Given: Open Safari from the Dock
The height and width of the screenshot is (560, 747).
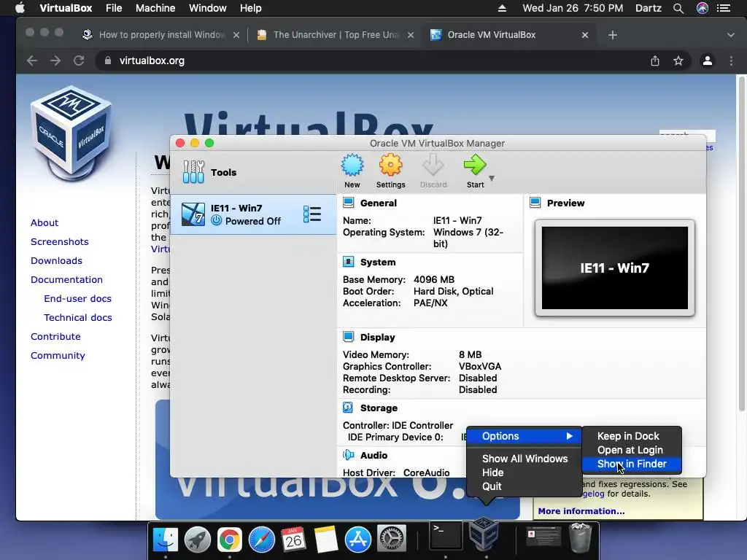Looking at the screenshot, I should tap(262, 540).
